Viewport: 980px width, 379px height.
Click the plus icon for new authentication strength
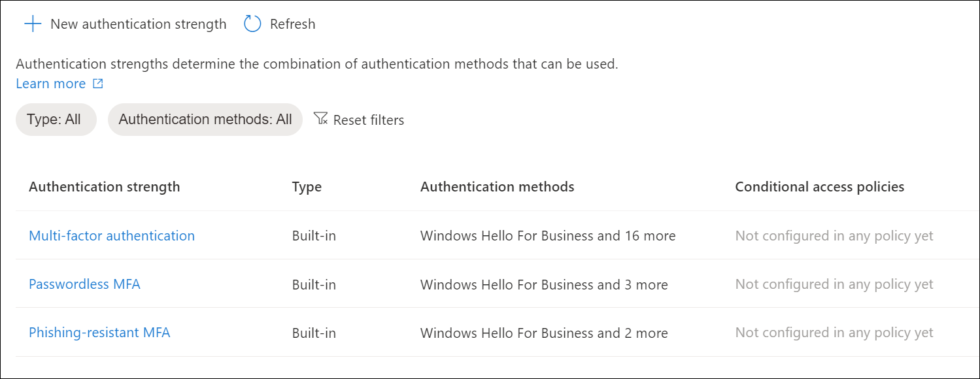[33, 24]
